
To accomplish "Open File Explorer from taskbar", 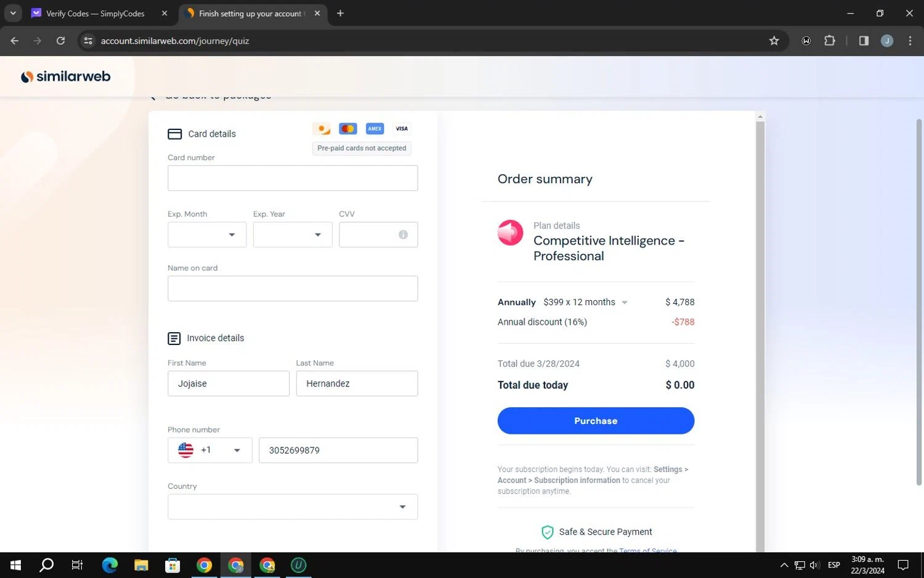I will 141,565.
